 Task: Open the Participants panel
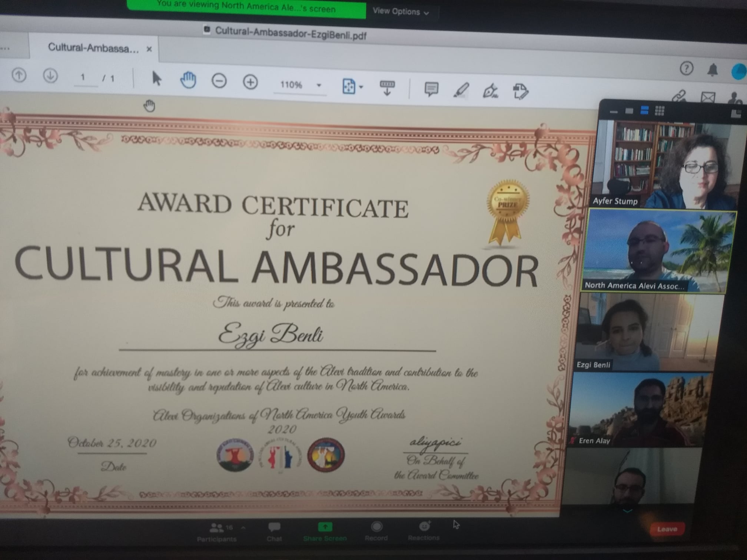click(x=217, y=531)
